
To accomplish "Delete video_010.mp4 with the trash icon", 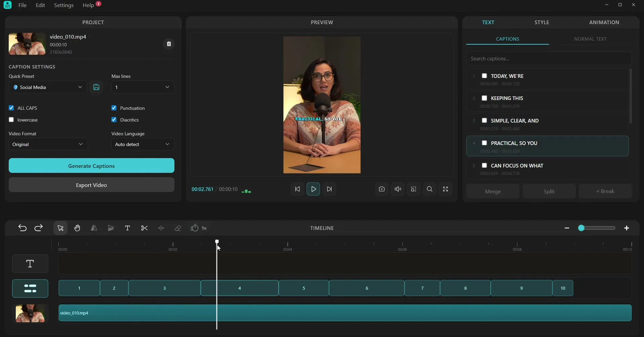I will (x=169, y=44).
